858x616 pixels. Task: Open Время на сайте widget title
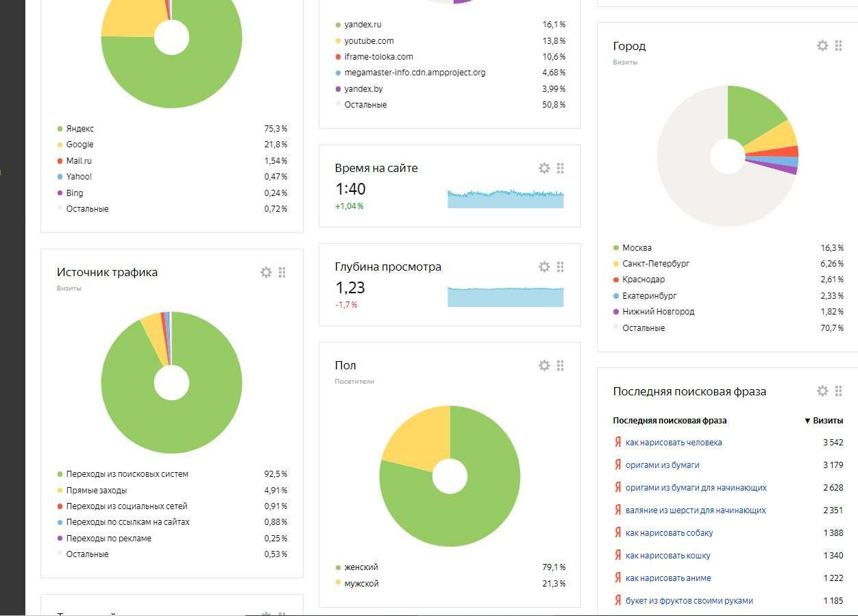[376, 169]
